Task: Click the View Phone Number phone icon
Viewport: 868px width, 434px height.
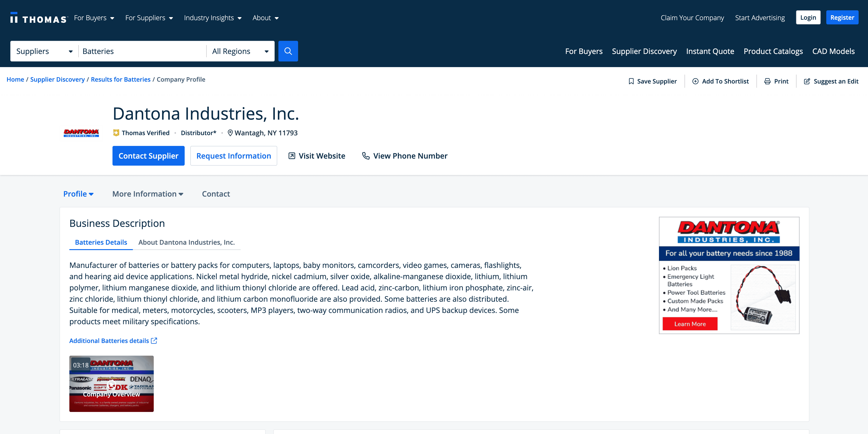Action: coord(366,156)
